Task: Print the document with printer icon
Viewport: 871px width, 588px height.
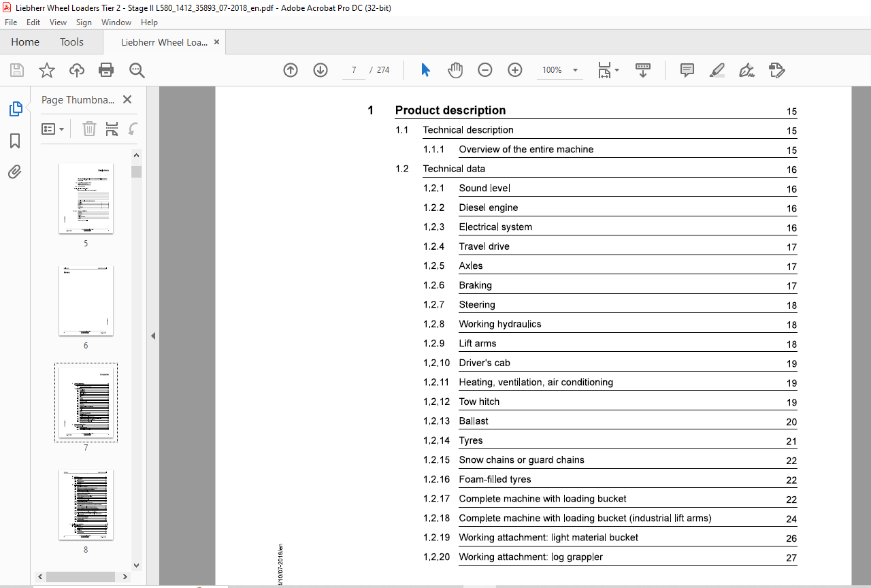Action: (106, 70)
